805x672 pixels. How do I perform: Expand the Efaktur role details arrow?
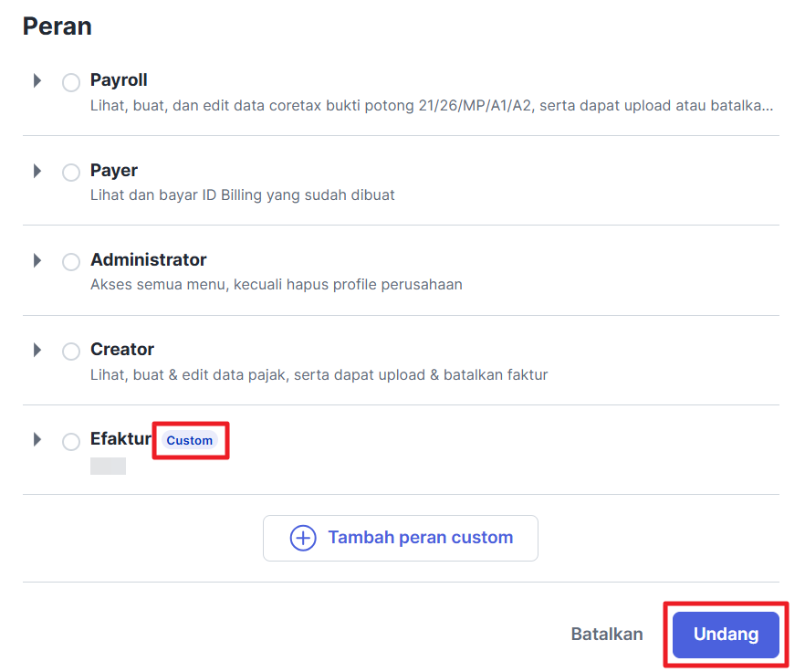coord(37,439)
